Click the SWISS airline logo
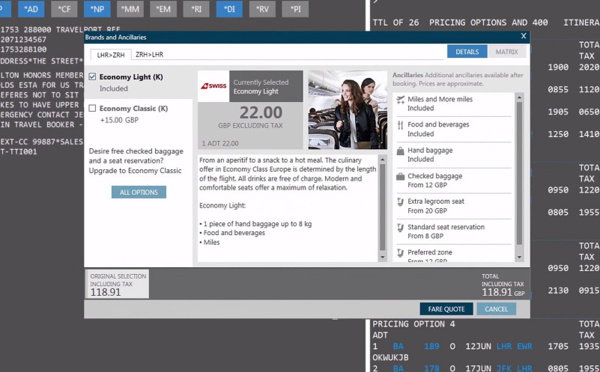Image resolution: width=600 pixels, height=372 pixels. click(214, 86)
